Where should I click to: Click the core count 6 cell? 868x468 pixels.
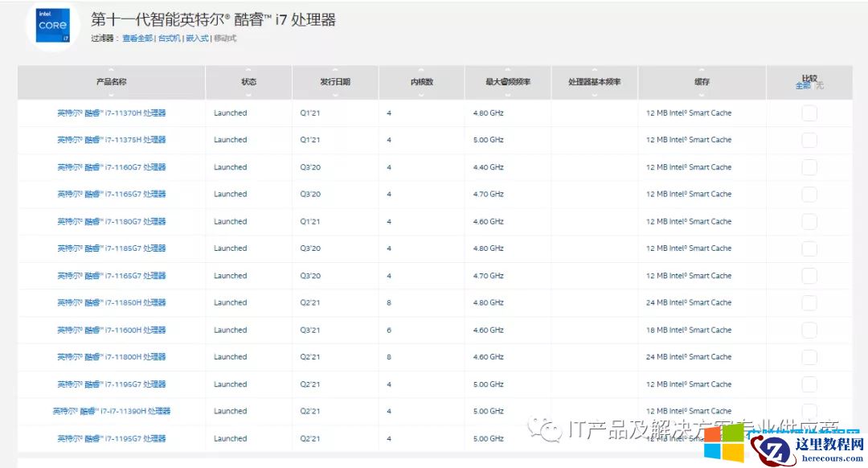pos(389,330)
